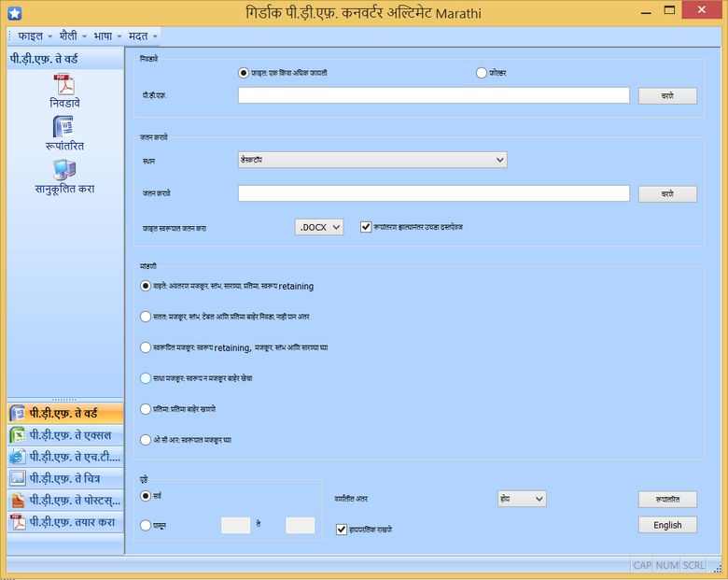Click the star application icon in title bar
Image resolution: width=728 pixels, height=580 pixels.
[15, 13]
